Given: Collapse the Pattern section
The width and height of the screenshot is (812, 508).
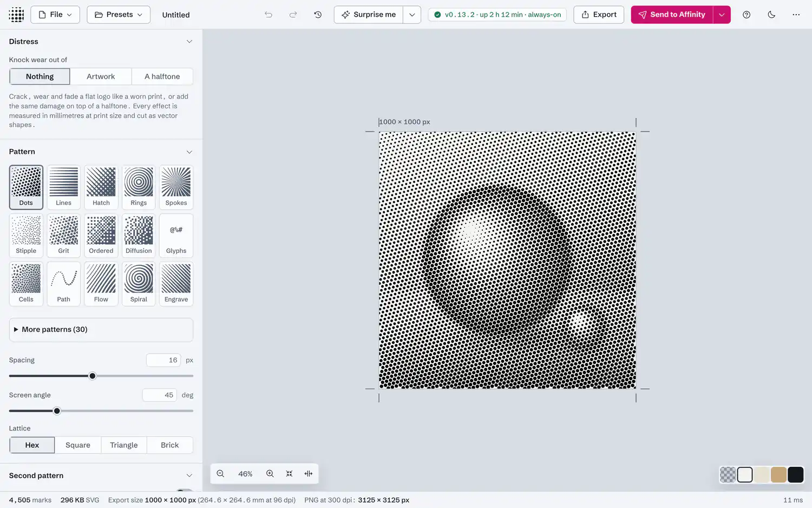Looking at the screenshot, I should (189, 152).
